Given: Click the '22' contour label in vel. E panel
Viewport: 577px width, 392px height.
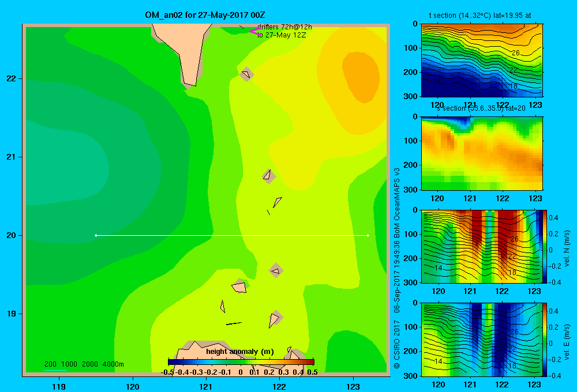Looking at the screenshot, I should tap(512, 349).
